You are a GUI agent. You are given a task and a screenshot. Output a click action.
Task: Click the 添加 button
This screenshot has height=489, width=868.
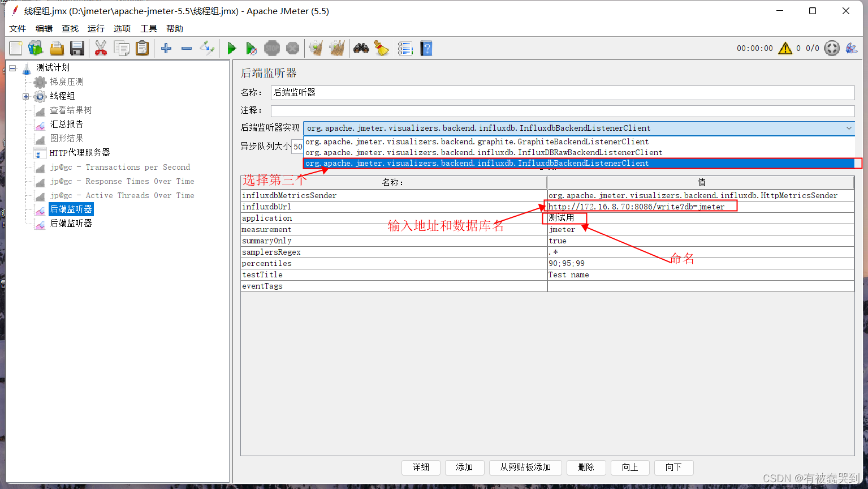coord(464,467)
